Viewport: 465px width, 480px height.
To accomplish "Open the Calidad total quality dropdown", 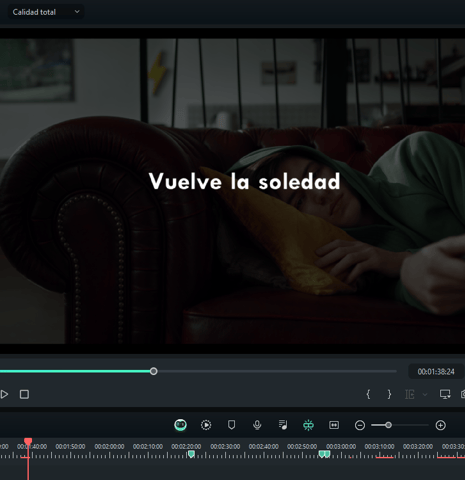I will pyautogui.click(x=46, y=12).
